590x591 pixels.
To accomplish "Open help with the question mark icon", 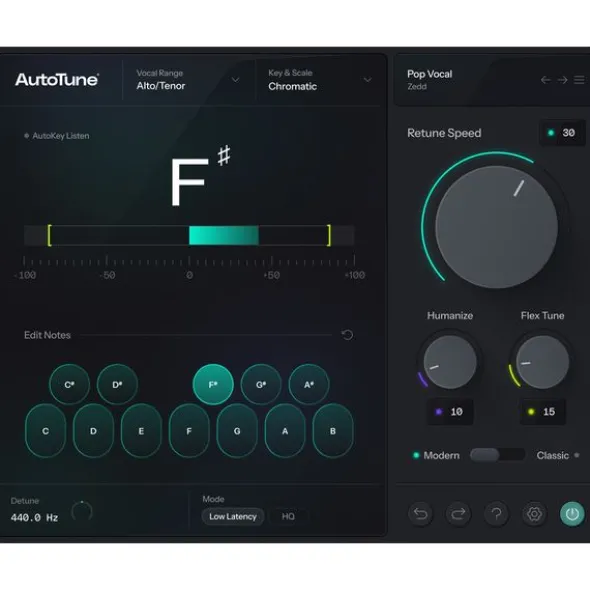I will [x=496, y=513].
